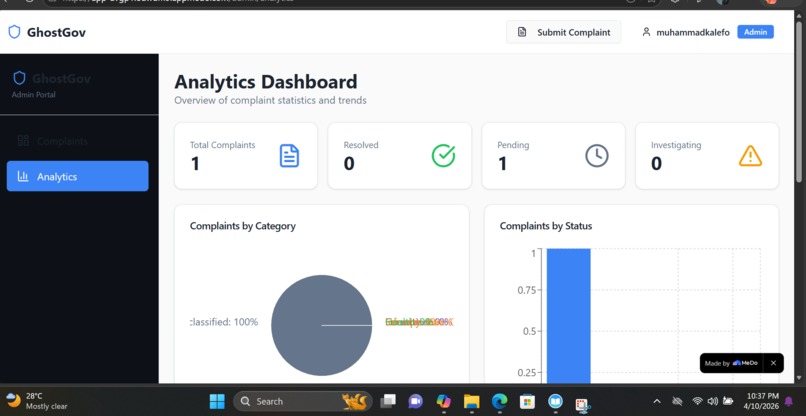Open File Explorer from the taskbar

tap(471, 401)
